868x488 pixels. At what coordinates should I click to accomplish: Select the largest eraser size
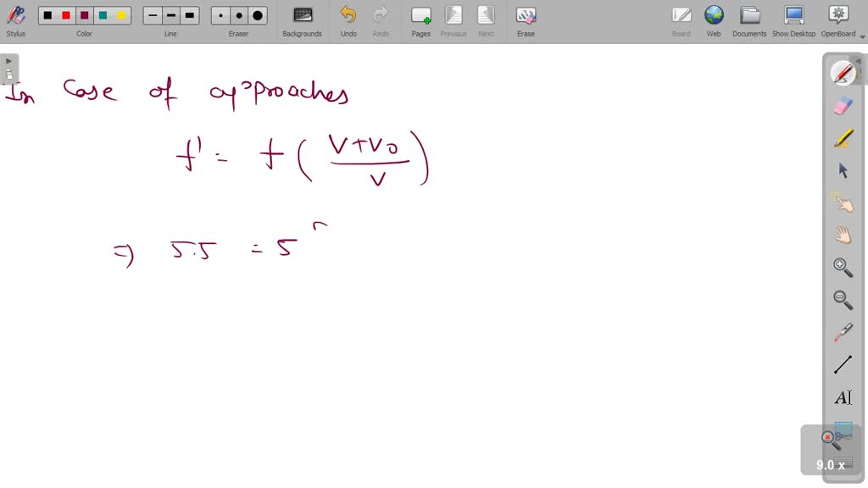[257, 15]
